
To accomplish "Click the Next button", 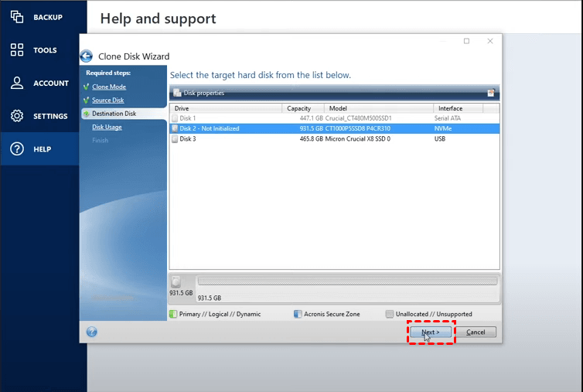I will pos(431,332).
